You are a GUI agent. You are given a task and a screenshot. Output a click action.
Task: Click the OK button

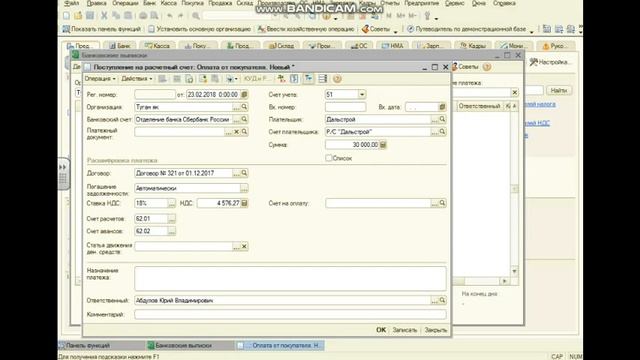click(x=381, y=330)
